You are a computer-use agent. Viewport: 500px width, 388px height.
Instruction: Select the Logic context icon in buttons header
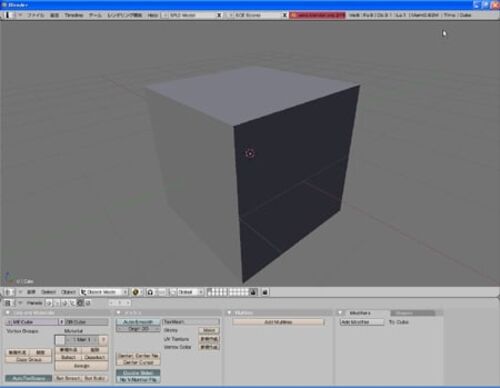(49, 303)
